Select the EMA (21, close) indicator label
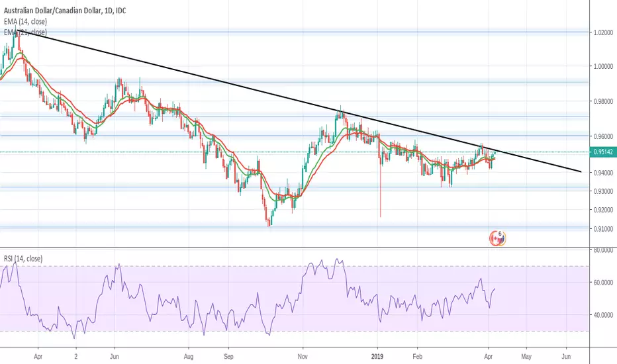 [x=25, y=32]
